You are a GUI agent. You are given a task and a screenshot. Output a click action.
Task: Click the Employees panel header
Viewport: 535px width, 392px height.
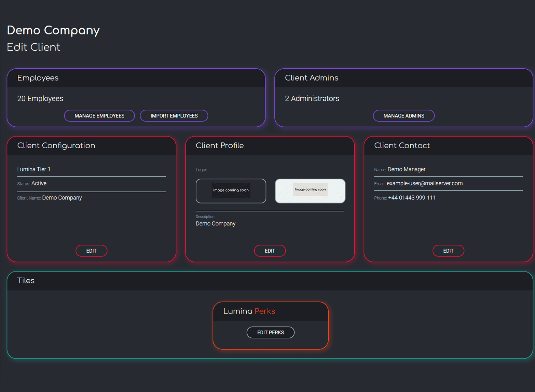click(x=38, y=78)
